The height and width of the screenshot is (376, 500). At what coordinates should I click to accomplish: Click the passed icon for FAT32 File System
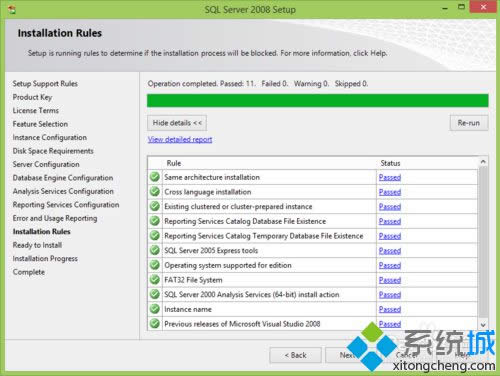pos(155,280)
